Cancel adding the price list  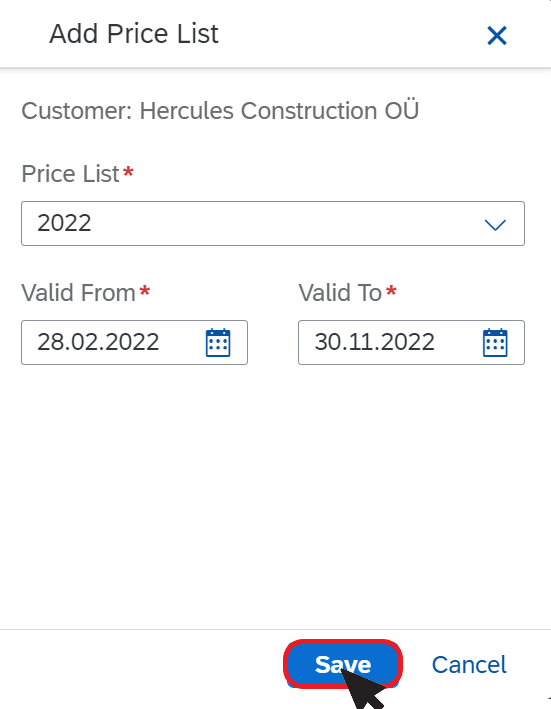(x=469, y=665)
